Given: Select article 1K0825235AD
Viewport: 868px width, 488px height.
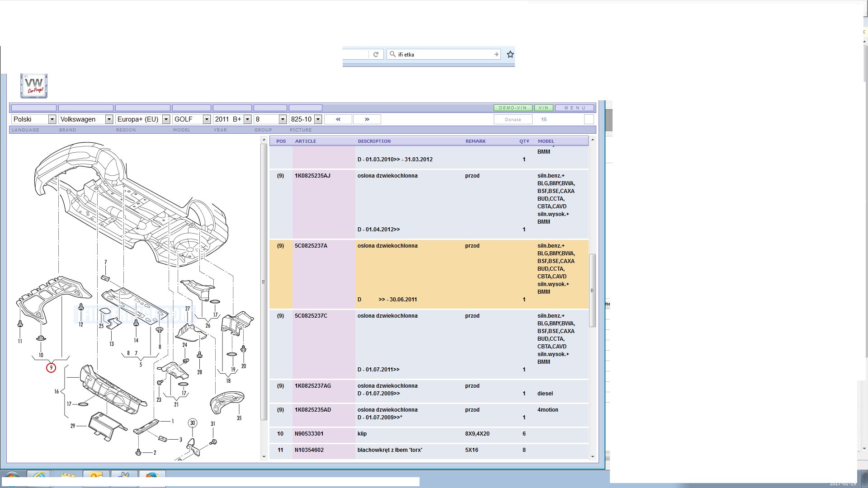Looking at the screenshot, I should coord(313,410).
